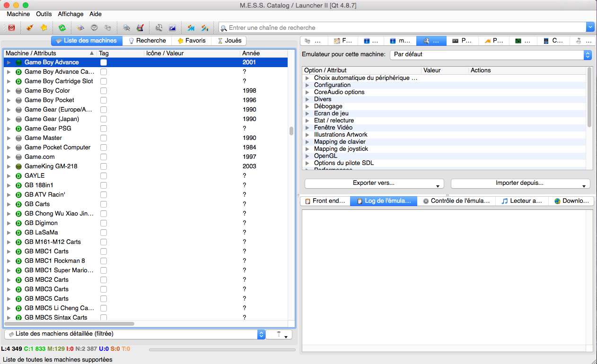Expand the OpenGL option group
This screenshot has height=364, width=597.
pos(307,156)
